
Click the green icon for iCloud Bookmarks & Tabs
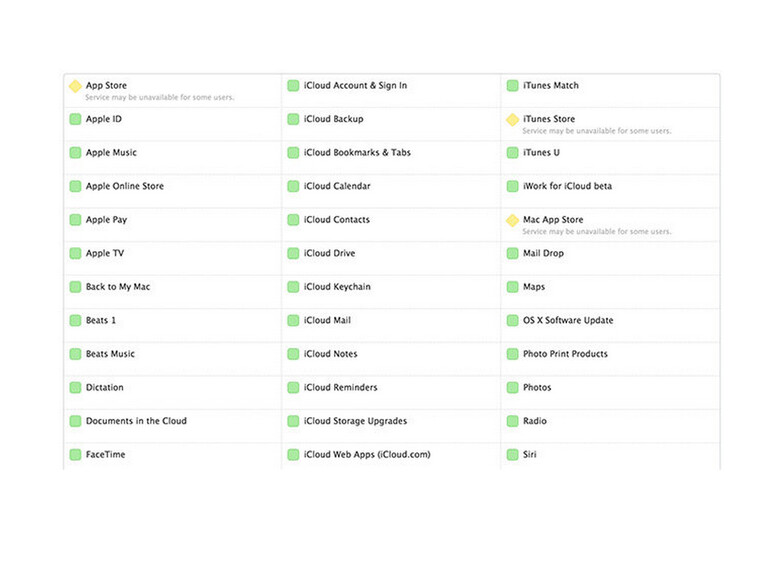[293, 153]
